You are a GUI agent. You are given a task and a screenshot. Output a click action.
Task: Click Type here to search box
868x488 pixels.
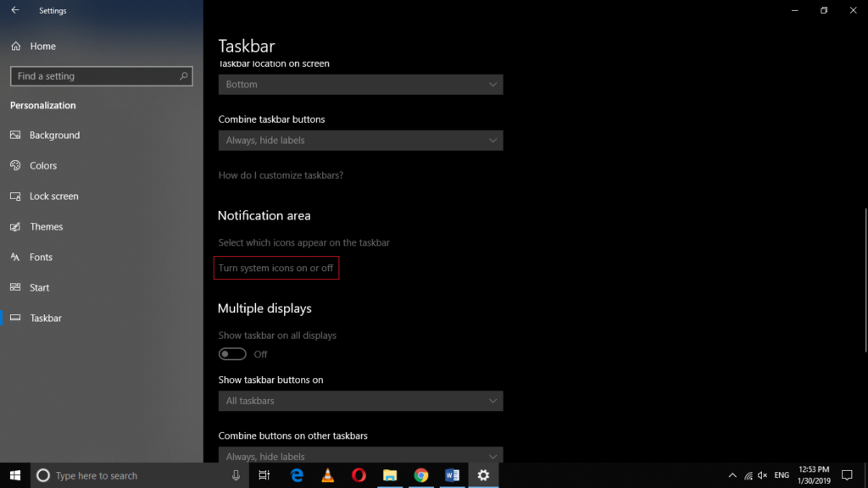point(140,475)
